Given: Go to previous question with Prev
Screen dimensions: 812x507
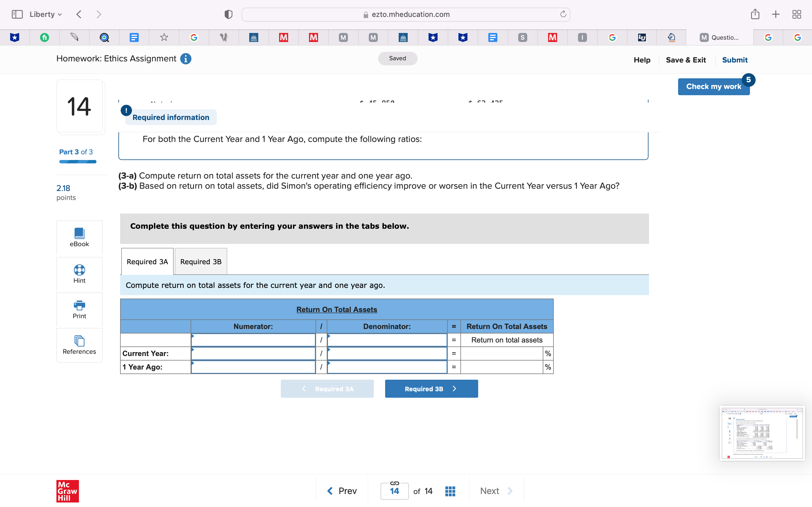Looking at the screenshot, I should pos(342,491).
